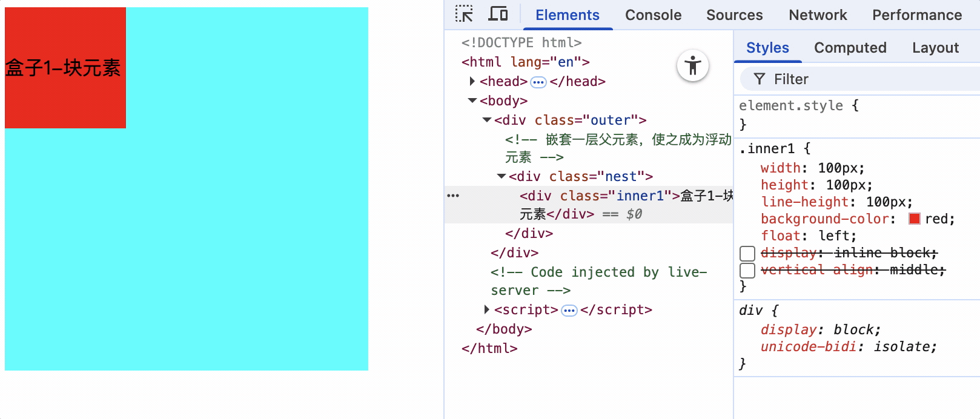Click the ellipsis beside the inner1 row
This screenshot has width=980, height=419.
tap(453, 196)
